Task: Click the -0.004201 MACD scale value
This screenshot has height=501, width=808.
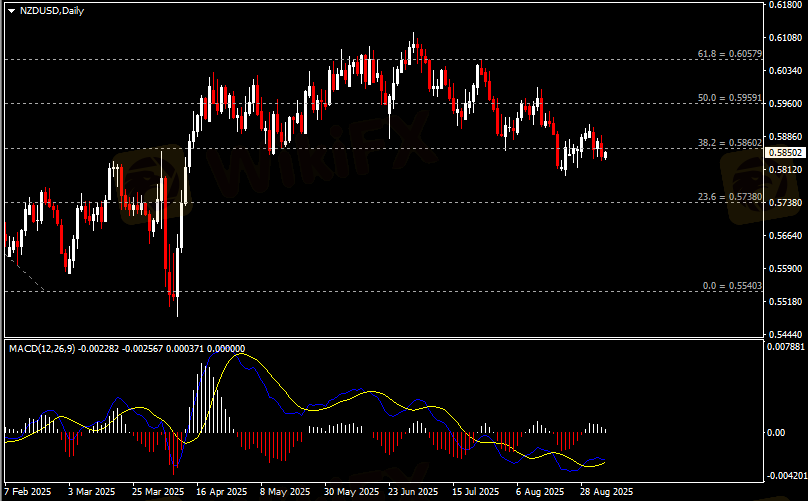Action: point(783,476)
